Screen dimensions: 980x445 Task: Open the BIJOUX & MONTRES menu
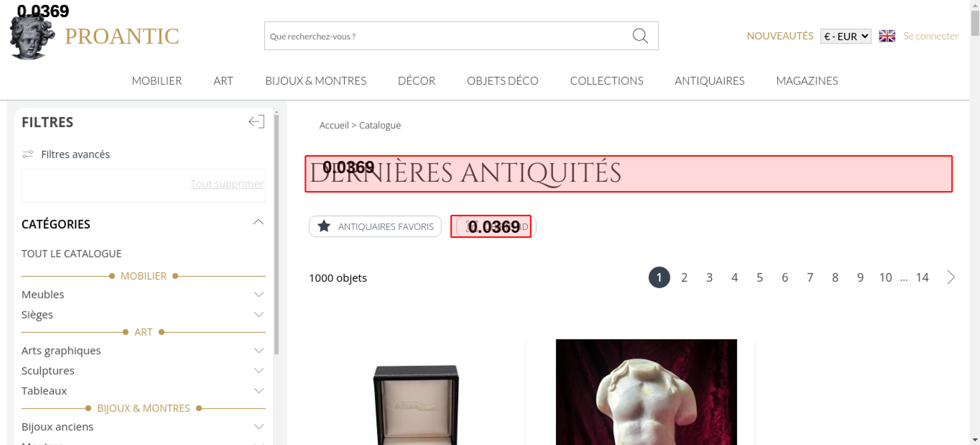pyautogui.click(x=316, y=81)
